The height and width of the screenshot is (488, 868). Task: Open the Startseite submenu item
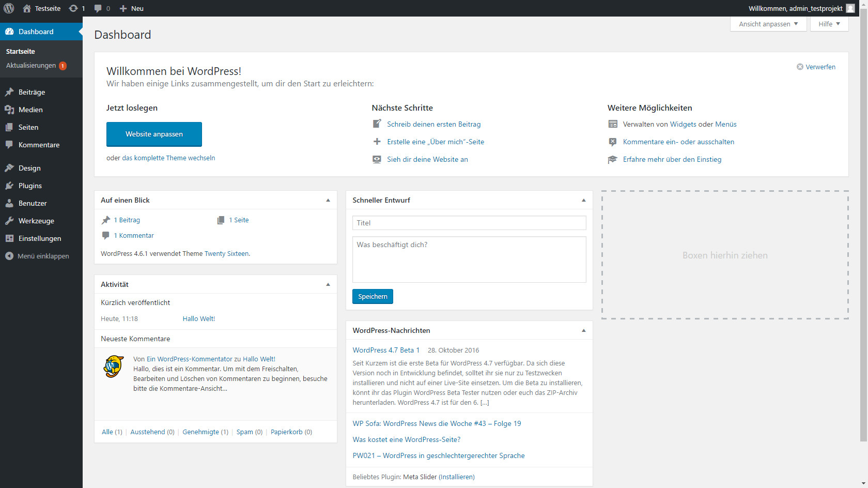point(21,51)
